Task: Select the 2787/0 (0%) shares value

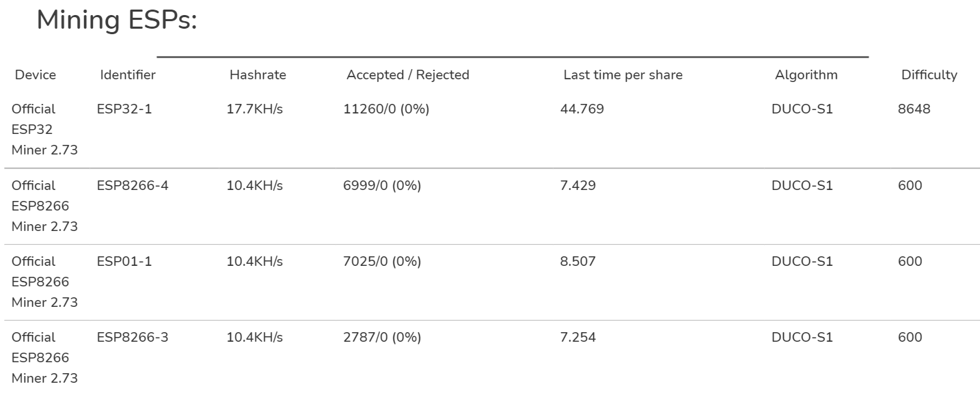Action: pos(382,337)
